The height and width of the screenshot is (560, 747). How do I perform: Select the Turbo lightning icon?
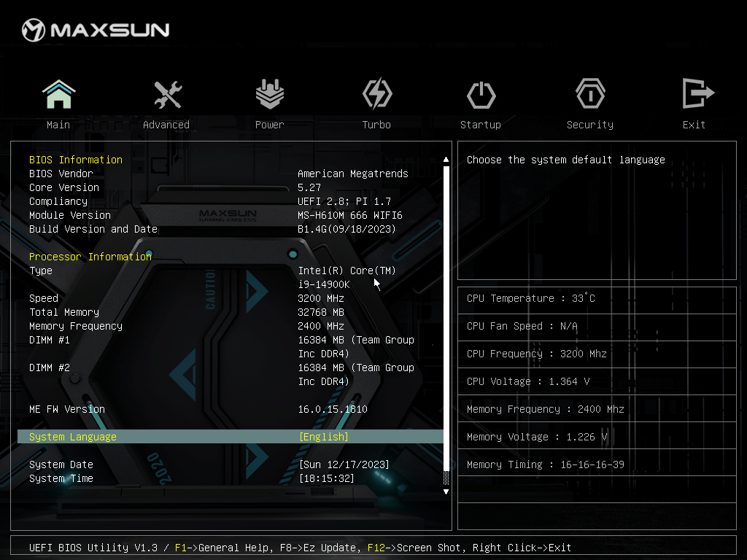pos(377,94)
